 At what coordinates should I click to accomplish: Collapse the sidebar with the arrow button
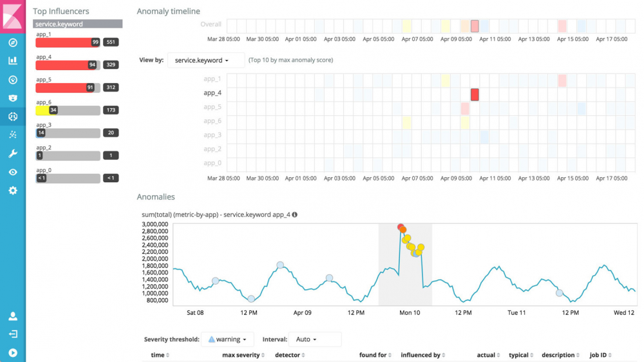point(13,353)
